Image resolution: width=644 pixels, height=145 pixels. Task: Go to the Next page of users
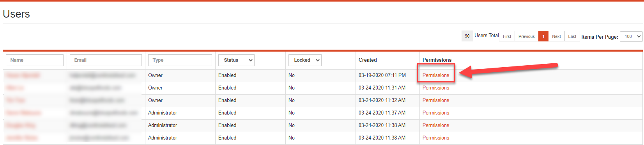(556, 36)
